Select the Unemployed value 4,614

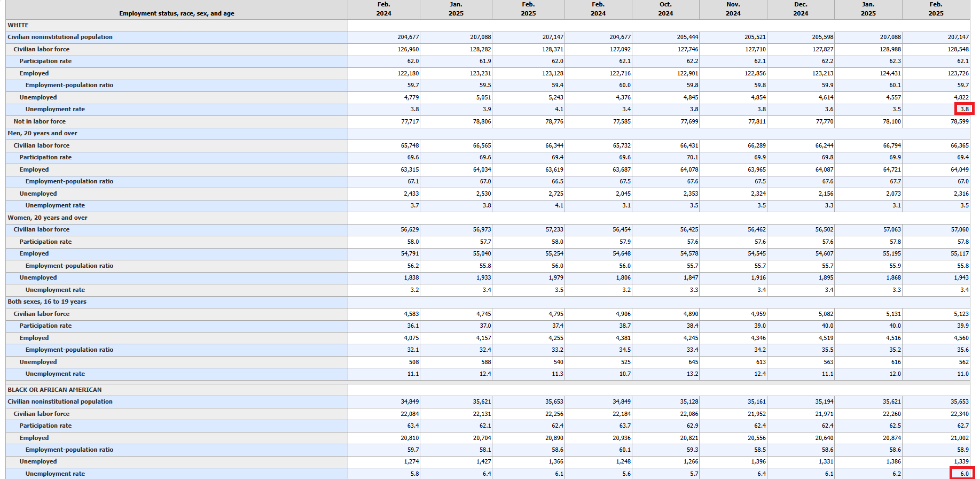[x=826, y=97]
